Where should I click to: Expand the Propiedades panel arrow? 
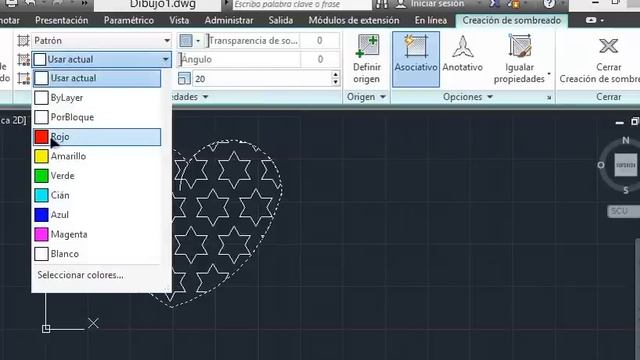tap(205, 97)
